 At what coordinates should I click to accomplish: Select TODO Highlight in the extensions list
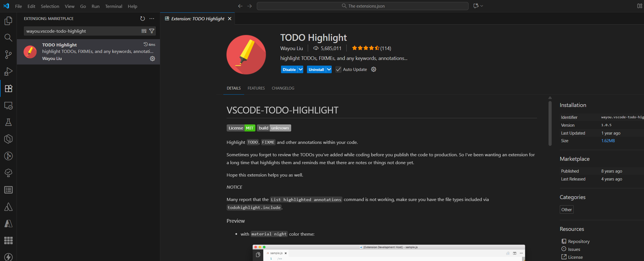click(x=88, y=52)
